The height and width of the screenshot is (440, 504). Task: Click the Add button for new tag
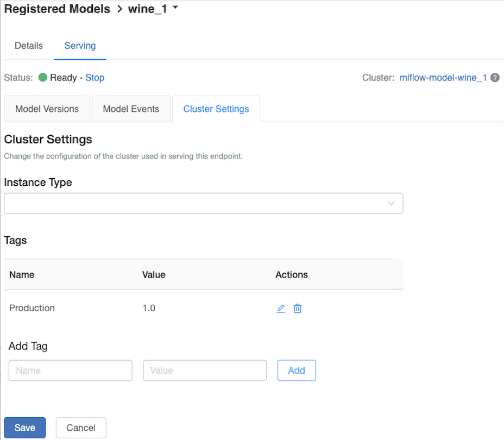pos(296,370)
